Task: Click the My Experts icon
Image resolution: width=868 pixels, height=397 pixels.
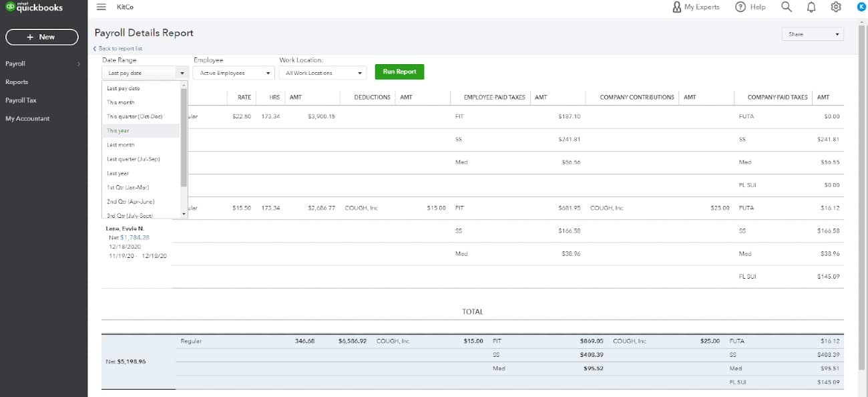Action: pos(676,7)
